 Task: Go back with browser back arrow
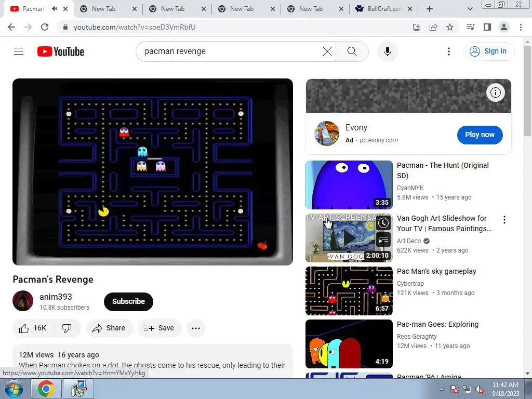pos(11,27)
